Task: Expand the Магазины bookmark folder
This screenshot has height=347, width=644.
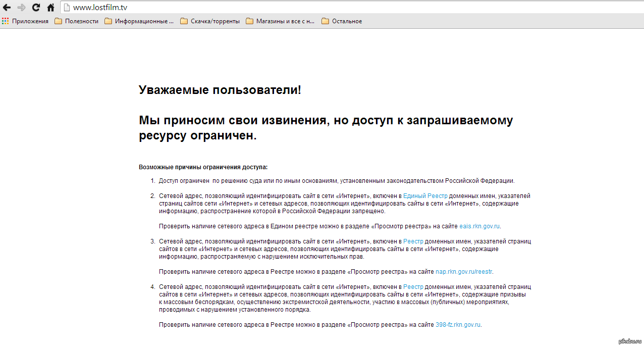Action: (x=280, y=21)
